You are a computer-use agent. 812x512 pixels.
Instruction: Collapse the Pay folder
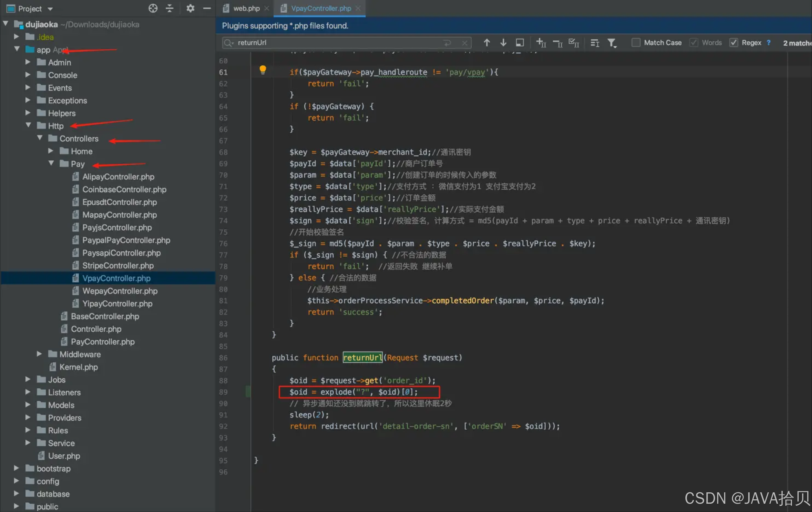pyautogui.click(x=51, y=163)
